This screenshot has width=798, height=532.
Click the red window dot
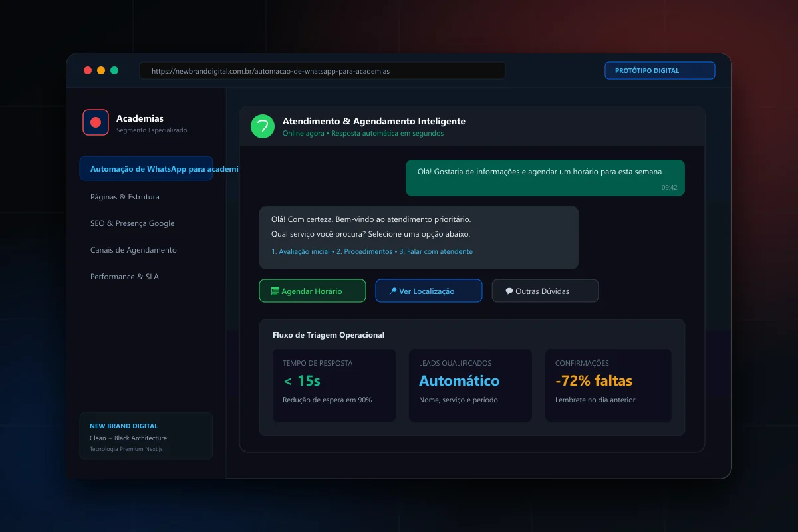coord(88,70)
